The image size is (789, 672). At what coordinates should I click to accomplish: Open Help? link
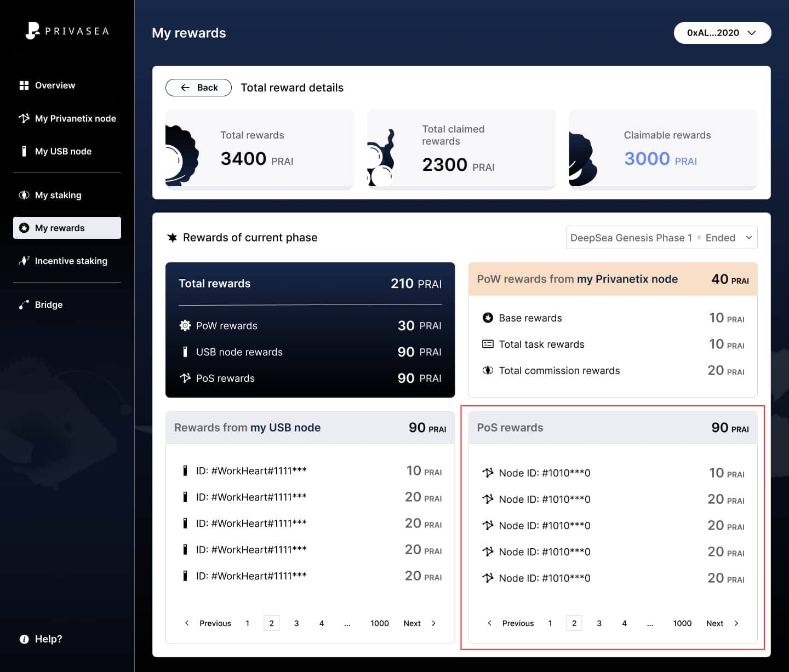click(41, 639)
